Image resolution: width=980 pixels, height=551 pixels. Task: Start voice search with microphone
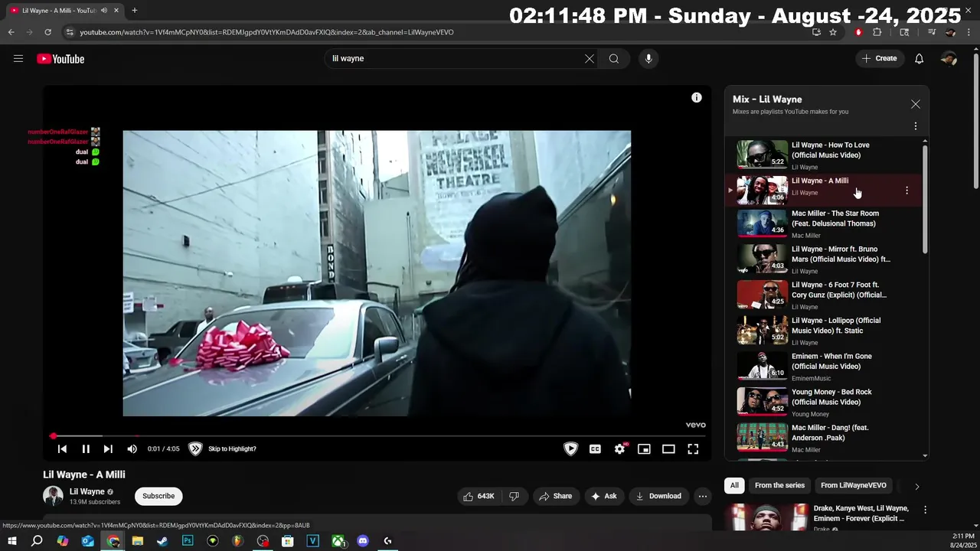click(x=648, y=58)
